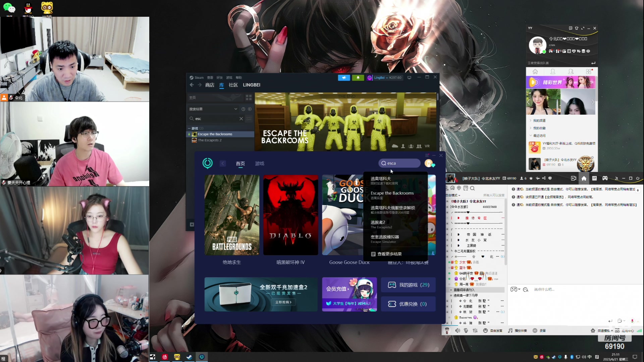The height and width of the screenshot is (362, 644).
Task: Open YY 自由模式 channel mode dropdown
Action: [x=453, y=195]
